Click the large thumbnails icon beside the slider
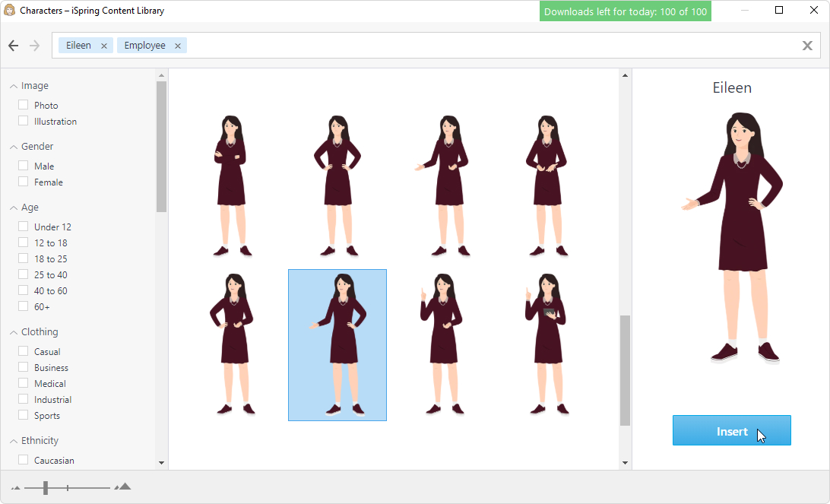 (123, 487)
